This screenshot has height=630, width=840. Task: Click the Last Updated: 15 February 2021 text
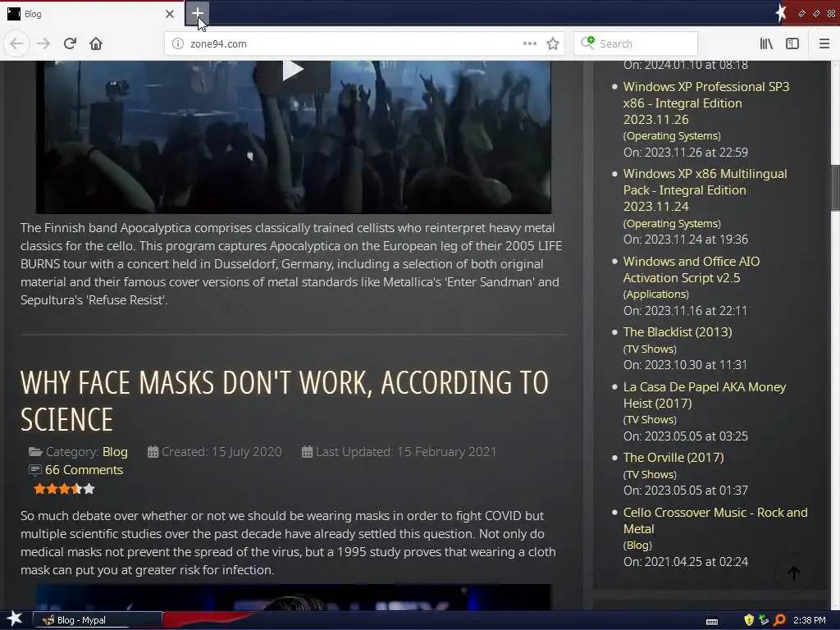point(405,452)
